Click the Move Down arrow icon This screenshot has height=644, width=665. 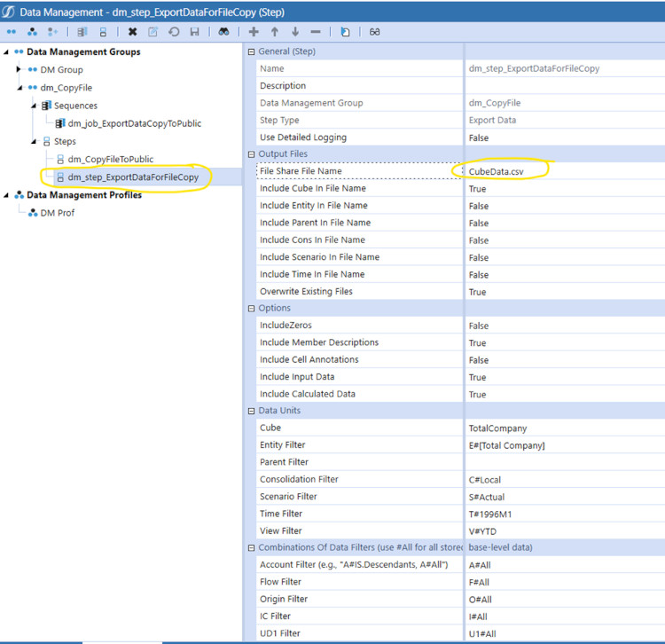tap(295, 32)
